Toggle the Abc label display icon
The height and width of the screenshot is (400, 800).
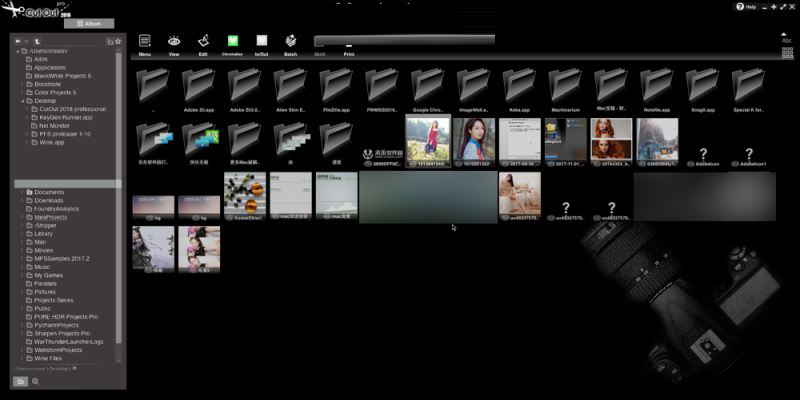coord(786,39)
